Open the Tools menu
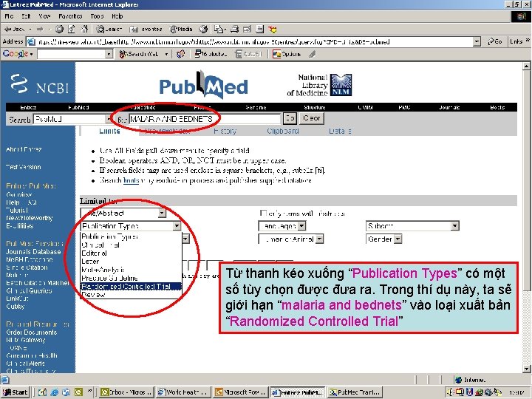Image resolution: width=532 pixels, height=399 pixels. pyautogui.click(x=97, y=16)
